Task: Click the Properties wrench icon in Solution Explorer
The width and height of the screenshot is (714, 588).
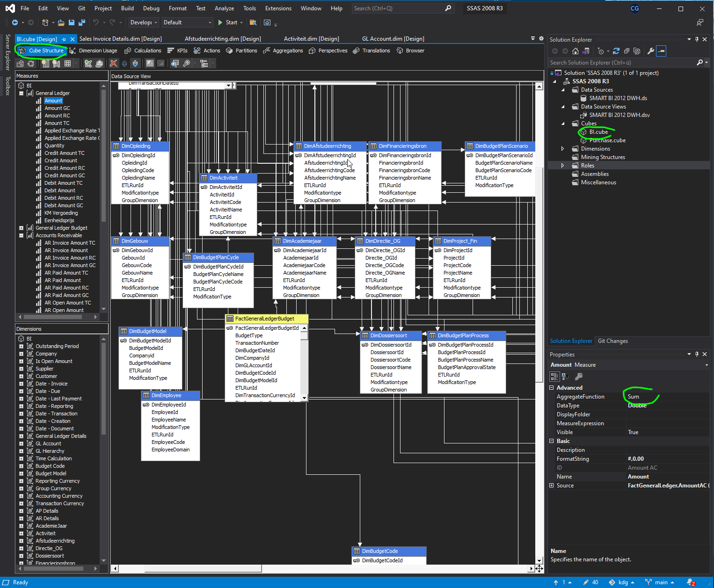Action: [x=650, y=51]
